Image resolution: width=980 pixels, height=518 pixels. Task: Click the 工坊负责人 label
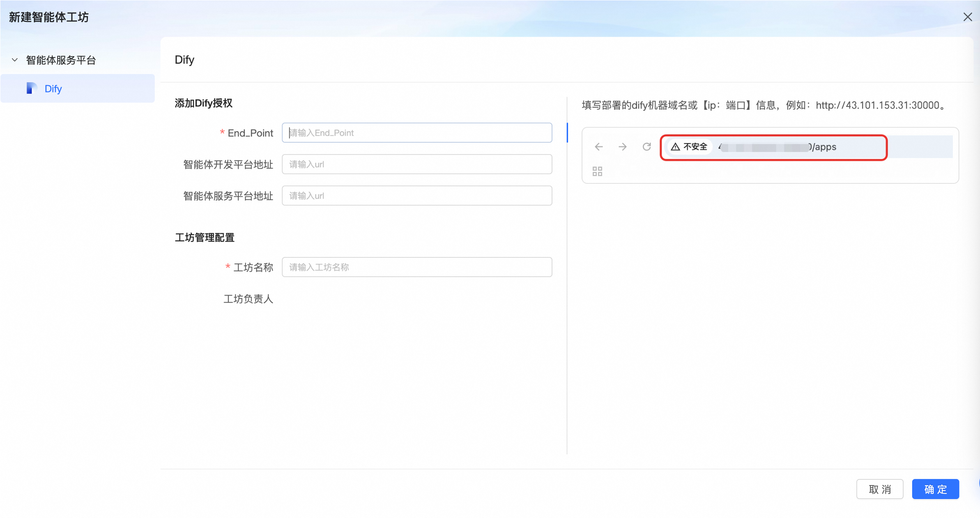[x=248, y=299]
